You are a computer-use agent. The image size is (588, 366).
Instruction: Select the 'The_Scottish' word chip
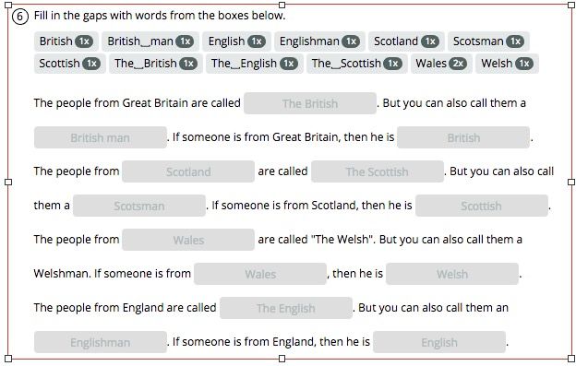pyautogui.click(x=356, y=64)
